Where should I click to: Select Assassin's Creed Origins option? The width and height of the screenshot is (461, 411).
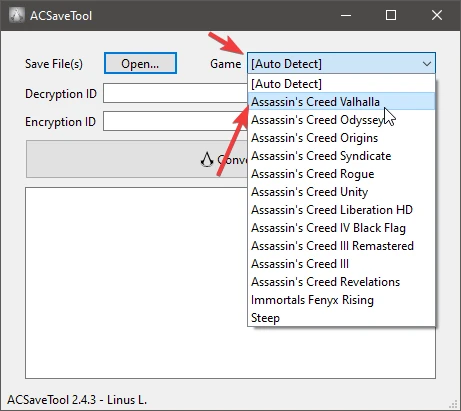(341, 138)
